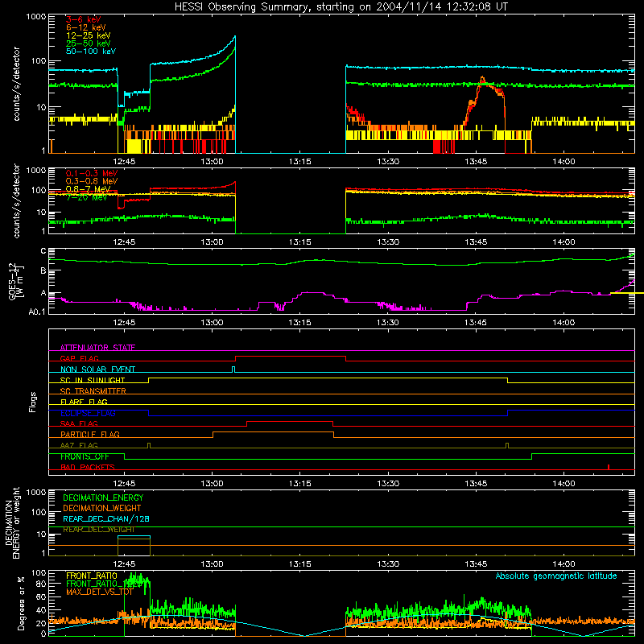Select 12:45 tick label under the GOES panel
644x644 pixels.
click(124, 323)
